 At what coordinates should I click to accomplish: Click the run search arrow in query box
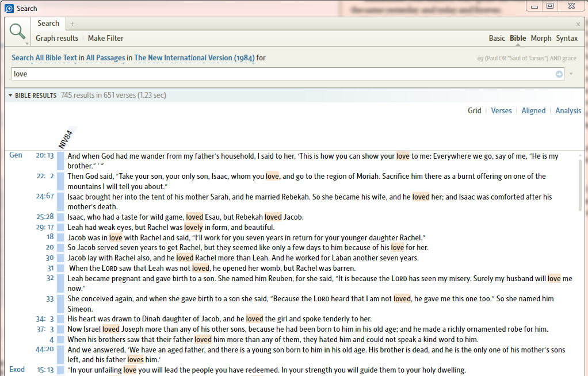coord(559,74)
